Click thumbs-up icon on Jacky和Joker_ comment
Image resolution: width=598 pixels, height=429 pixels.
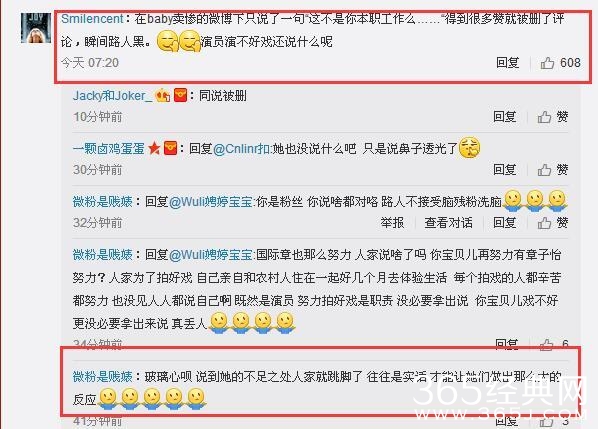(544, 117)
